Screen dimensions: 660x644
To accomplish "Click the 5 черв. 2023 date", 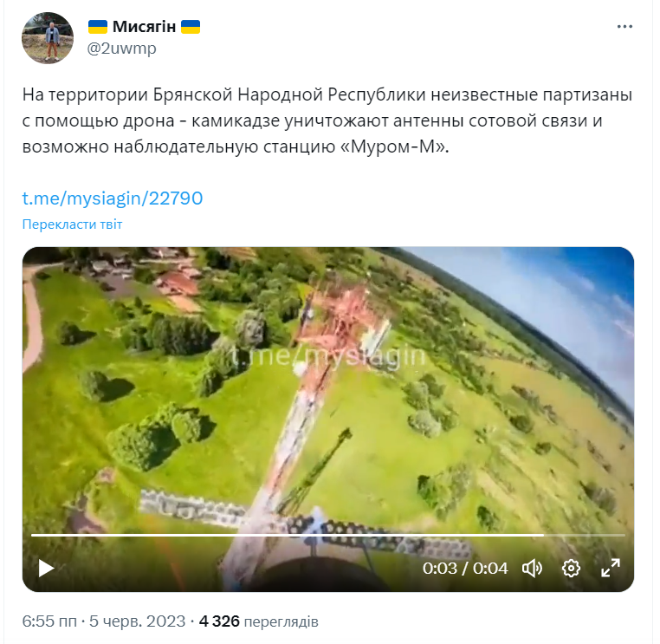I will [137, 621].
